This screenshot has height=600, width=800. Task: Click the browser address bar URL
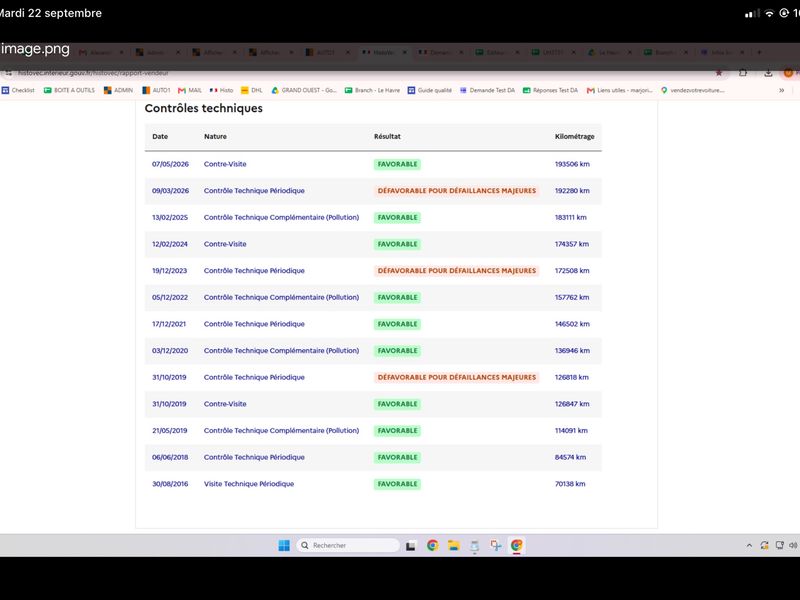(x=93, y=73)
